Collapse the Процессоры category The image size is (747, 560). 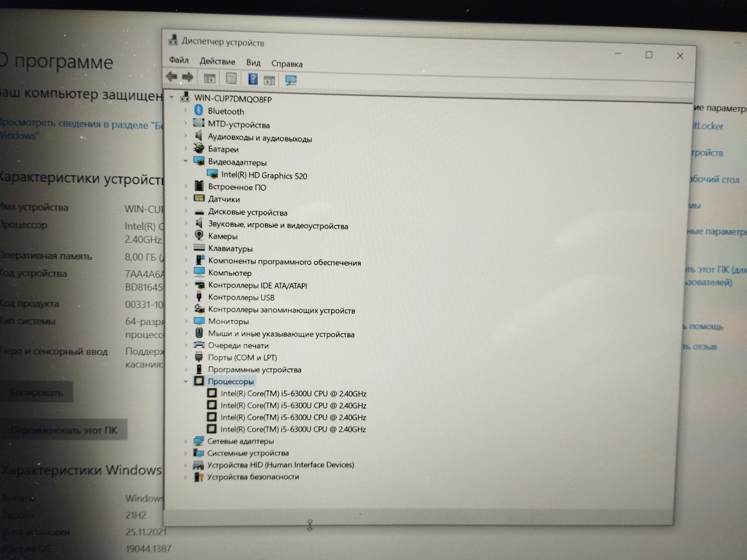(186, 381)
